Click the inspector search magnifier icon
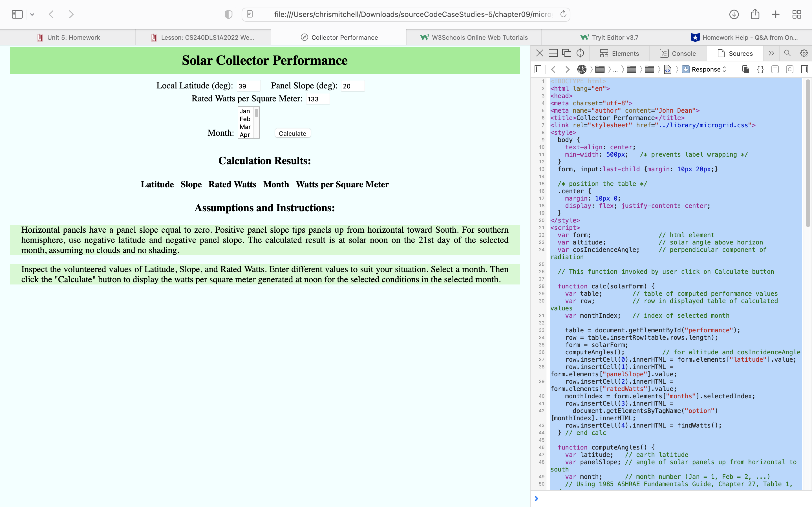The image size is (812, 507). click(x=787, y=53)
